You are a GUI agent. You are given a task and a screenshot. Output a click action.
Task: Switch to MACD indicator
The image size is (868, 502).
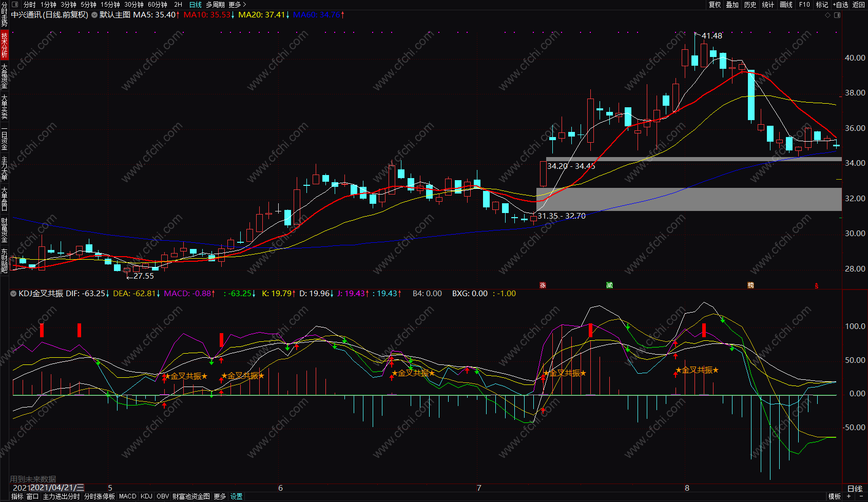point(128,496)
